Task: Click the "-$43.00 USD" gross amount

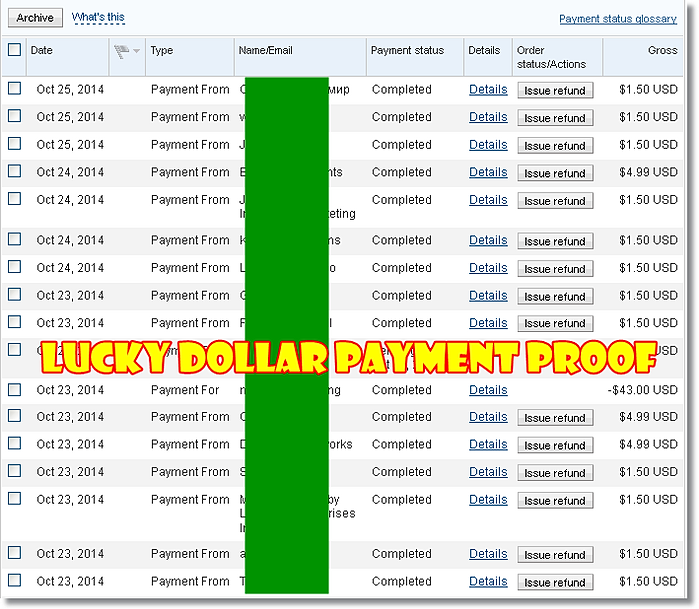Action: (642, 390)
